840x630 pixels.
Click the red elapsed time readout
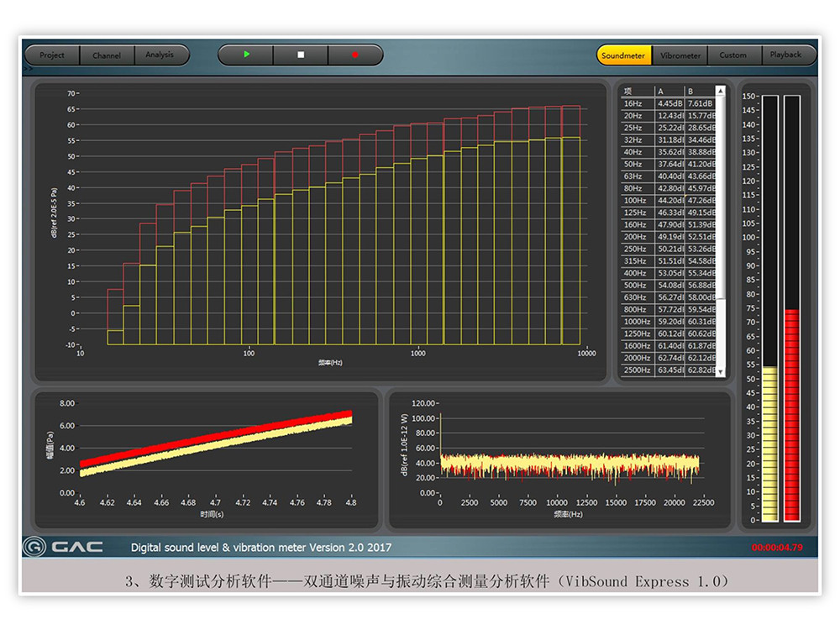pos(777,548)
